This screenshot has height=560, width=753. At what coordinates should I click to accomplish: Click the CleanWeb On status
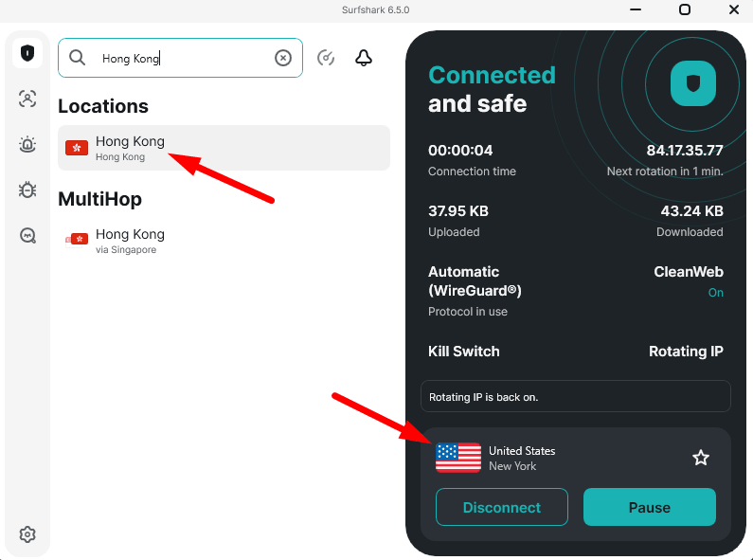click(715, 293)
